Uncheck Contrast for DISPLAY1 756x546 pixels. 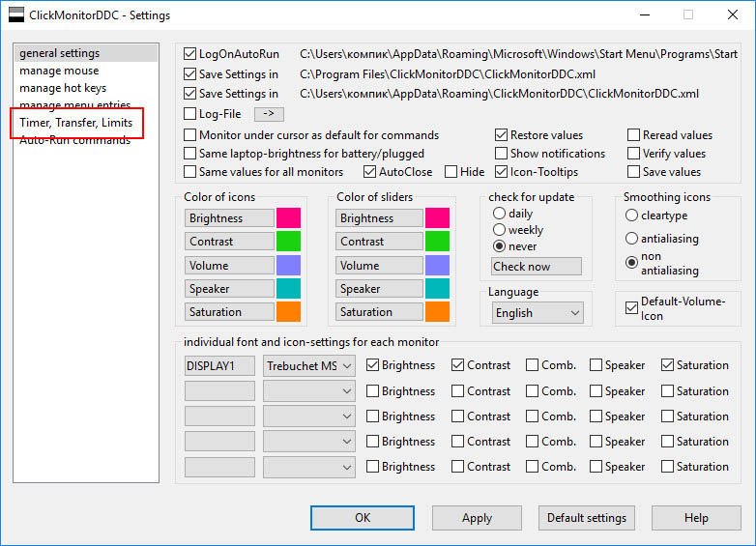click(457, 364)
